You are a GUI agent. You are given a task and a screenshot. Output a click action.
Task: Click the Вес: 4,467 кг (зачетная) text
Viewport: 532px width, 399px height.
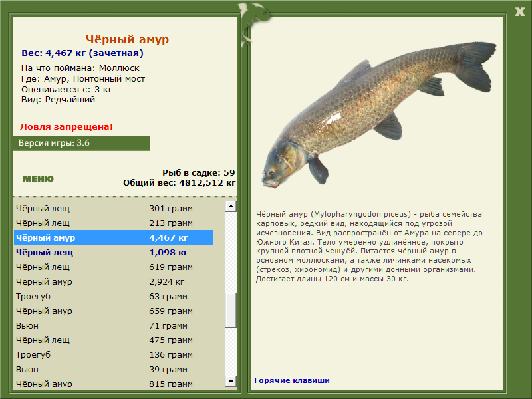[x=82, y=53]
